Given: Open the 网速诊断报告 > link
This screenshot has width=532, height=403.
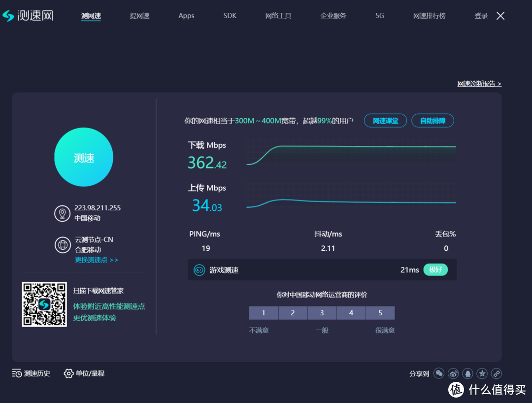Looking at the screenshot, I should click(479, 84).
